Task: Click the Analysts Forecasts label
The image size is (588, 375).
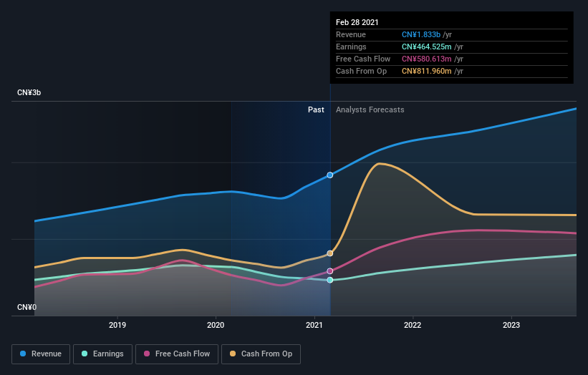Action: pos(370,109)
